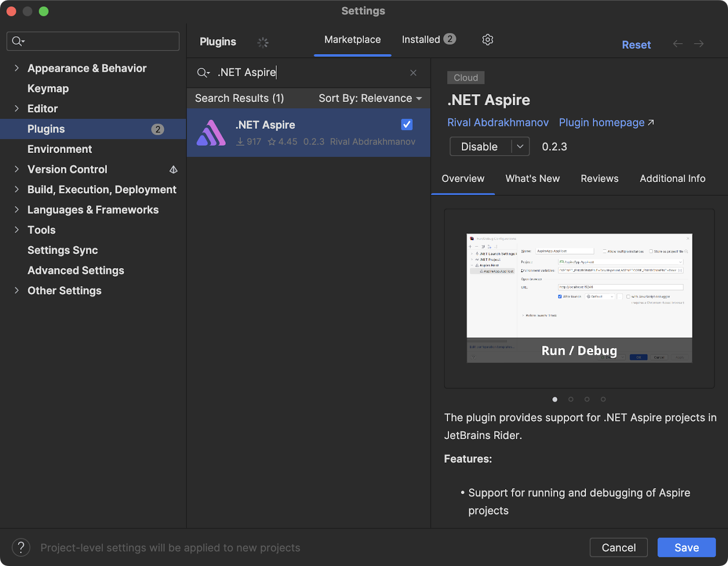Clear the plugin search text
The width and height of the screenshot is (728, 566).
413,73
